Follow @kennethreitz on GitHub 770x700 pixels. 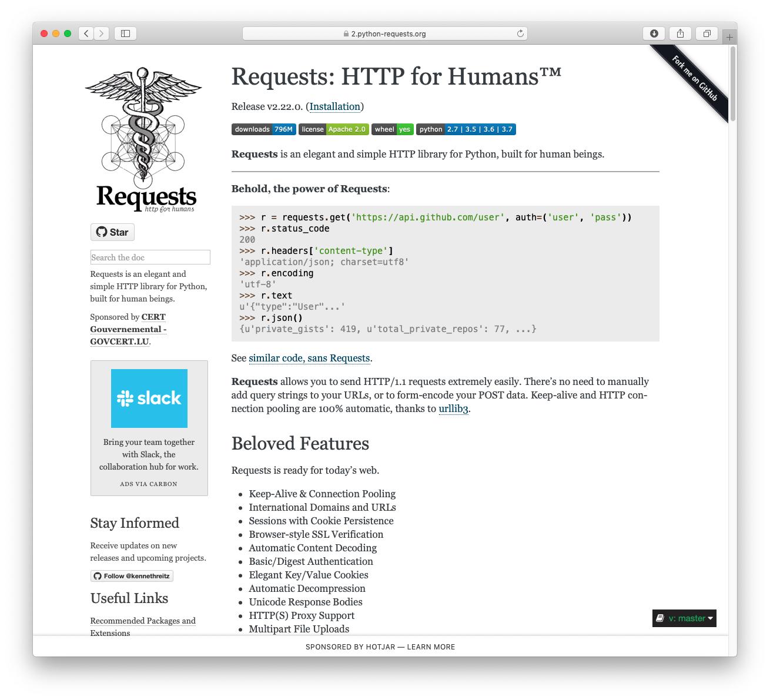point(132,576)
